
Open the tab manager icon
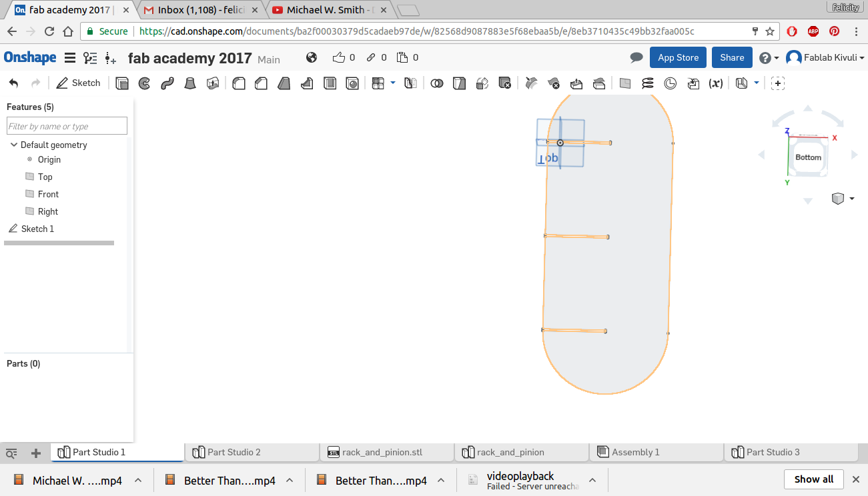11,453
